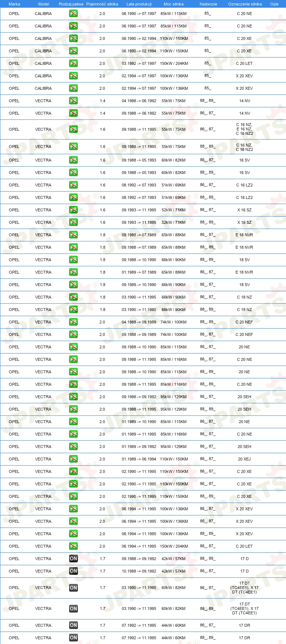This screenshot has width=286, height=644.
Task: Click the '03.1992 -> 07.1997' production years cell
Action: 139,63
